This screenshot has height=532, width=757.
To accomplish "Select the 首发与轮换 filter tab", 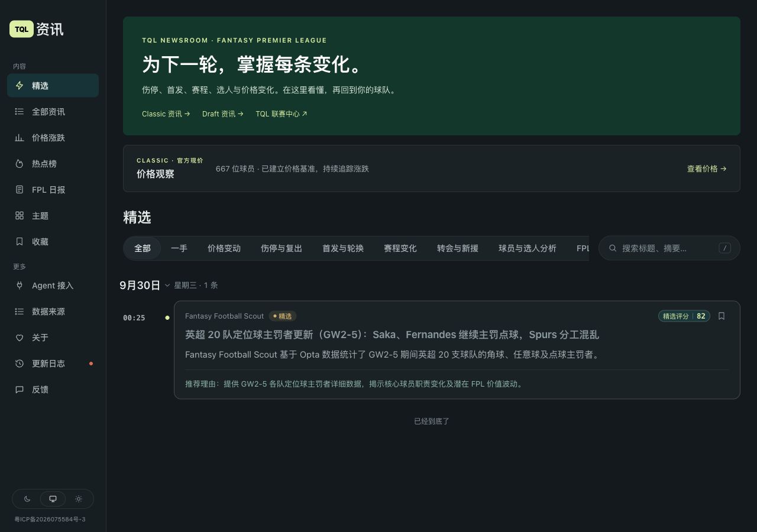I will click(343, 248).
